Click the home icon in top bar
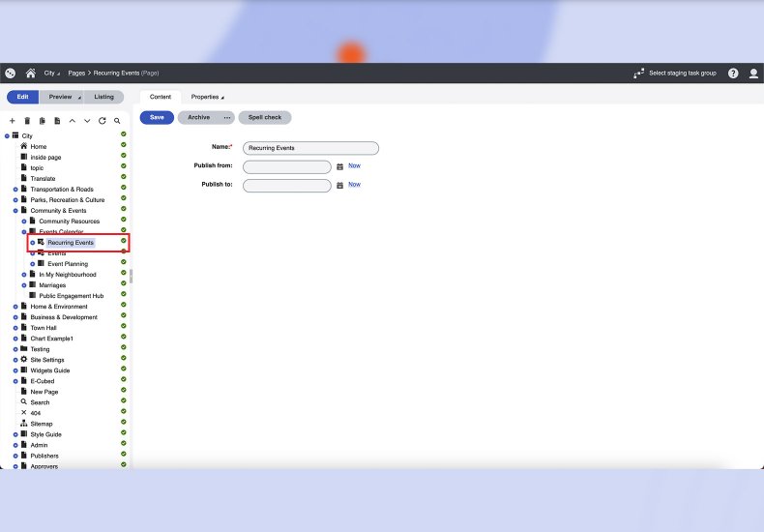The height and width of the screenshot is (532, 764). [x=30, y=74]
